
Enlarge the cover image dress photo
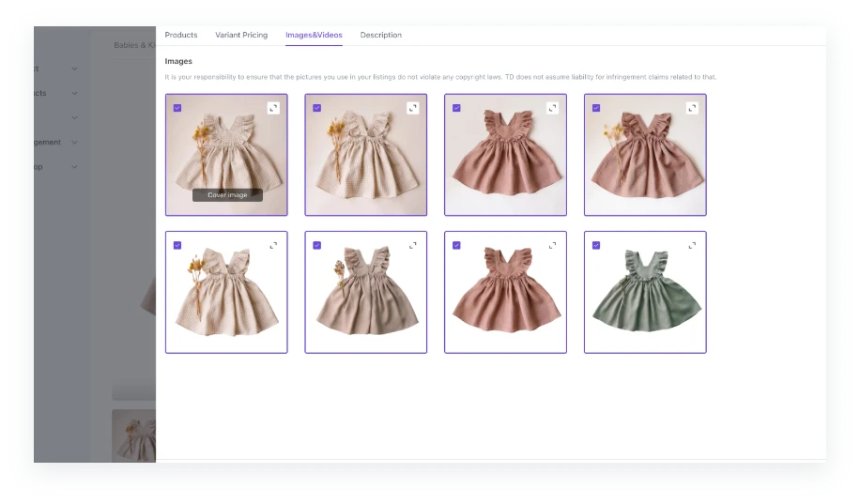coord(273,108)
